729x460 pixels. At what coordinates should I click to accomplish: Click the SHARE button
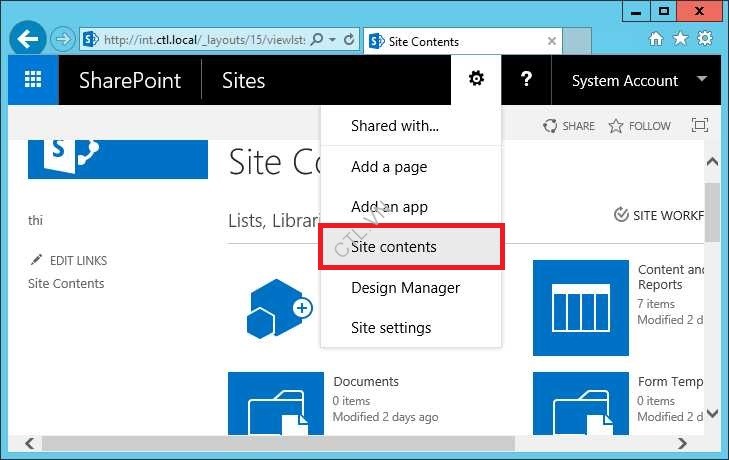pos(569,126)
